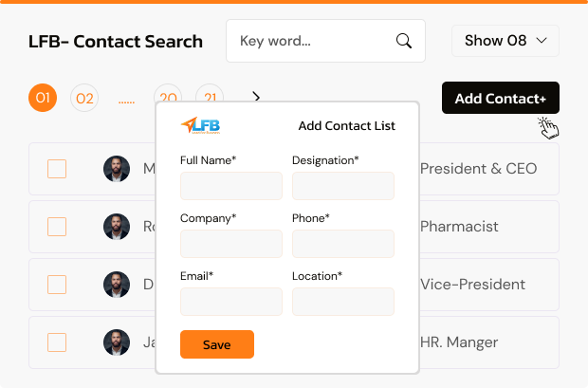Image resolution: width=588 pixels, height=388 pixels.
Task: Focus the Email input field
Action: (x=231, y=302)
